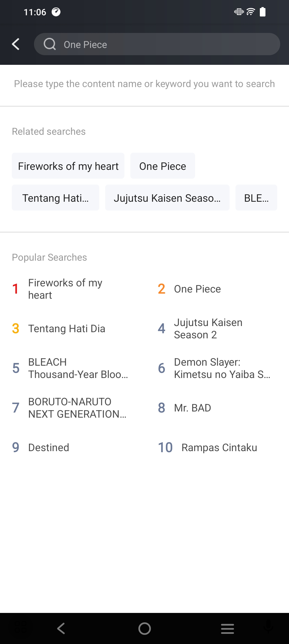Tap the magnifier search icon
This screenshot has width=289, height=644.
pos(50,44)
